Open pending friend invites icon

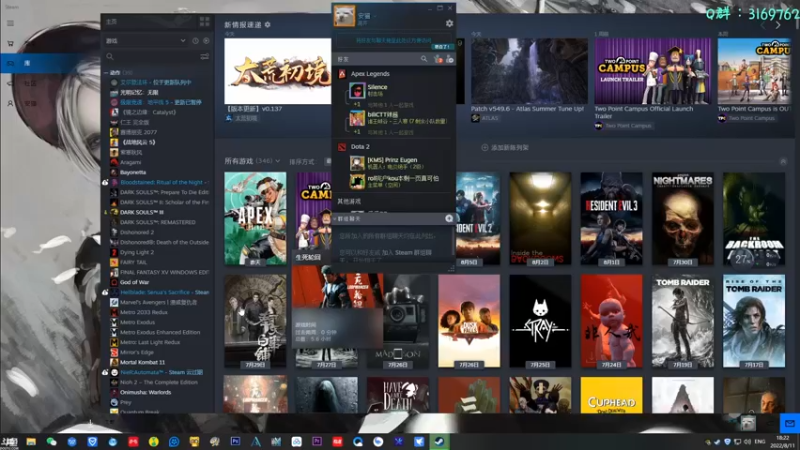(438, 59)
